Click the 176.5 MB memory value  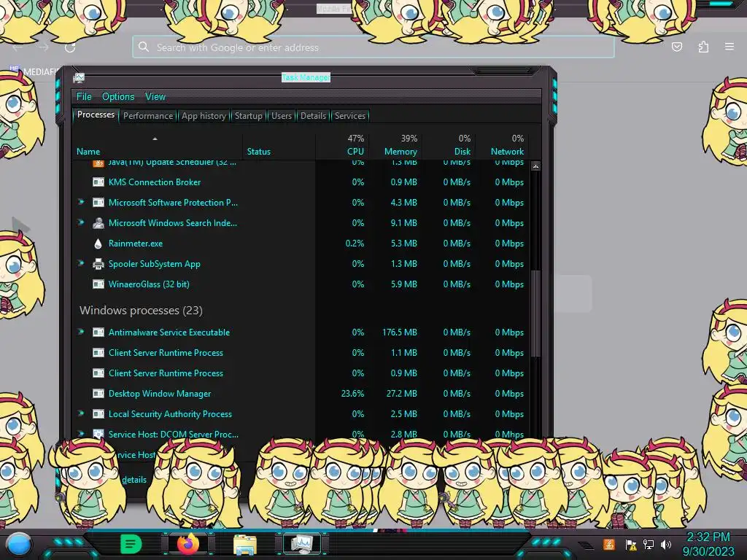click(x=399, y=332)
